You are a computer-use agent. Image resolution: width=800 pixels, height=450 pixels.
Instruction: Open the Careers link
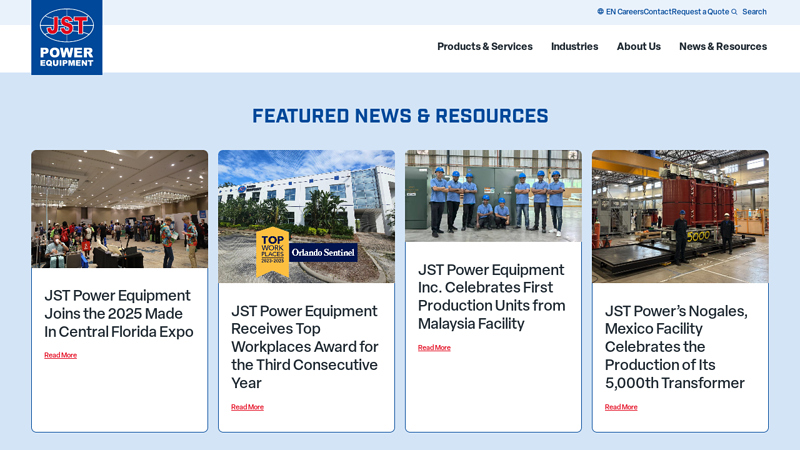click(630, 12)
